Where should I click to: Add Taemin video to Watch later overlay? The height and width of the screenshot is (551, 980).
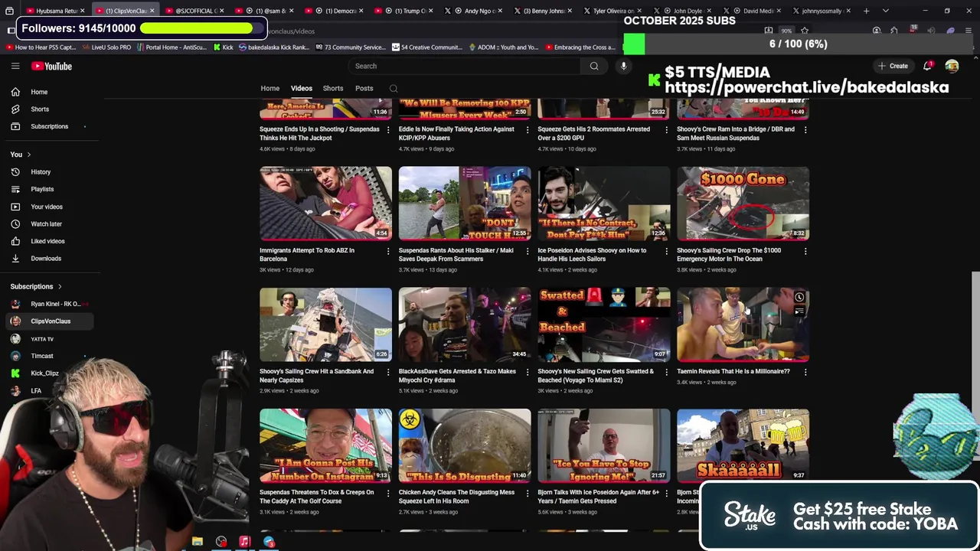point(799,298)
